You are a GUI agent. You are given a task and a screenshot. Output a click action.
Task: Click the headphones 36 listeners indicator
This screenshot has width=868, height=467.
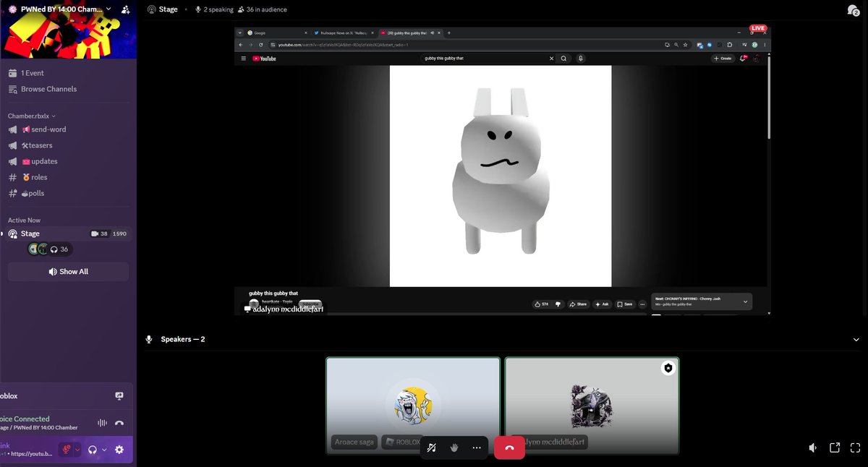pyautogui.click(x=59, y=249)
